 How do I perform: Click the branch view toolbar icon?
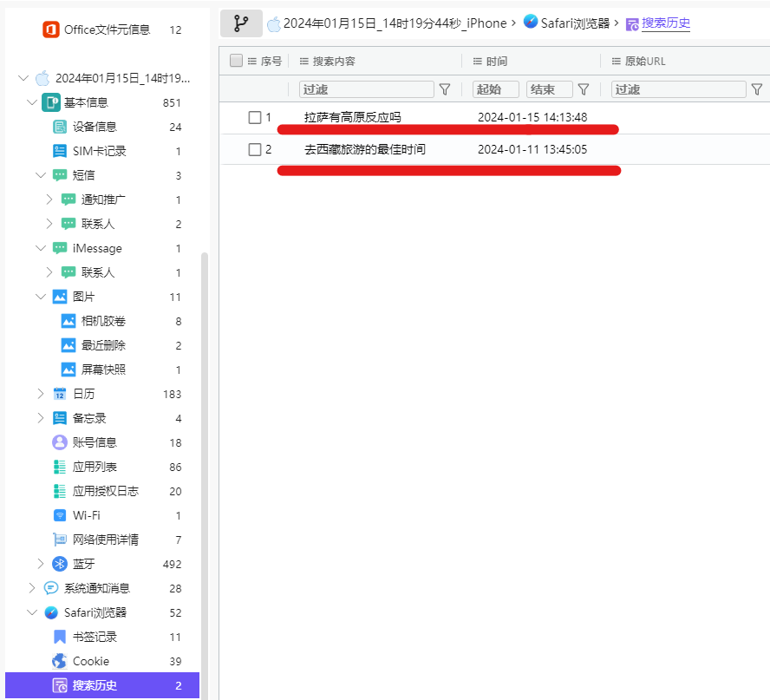tap(241, 23)
